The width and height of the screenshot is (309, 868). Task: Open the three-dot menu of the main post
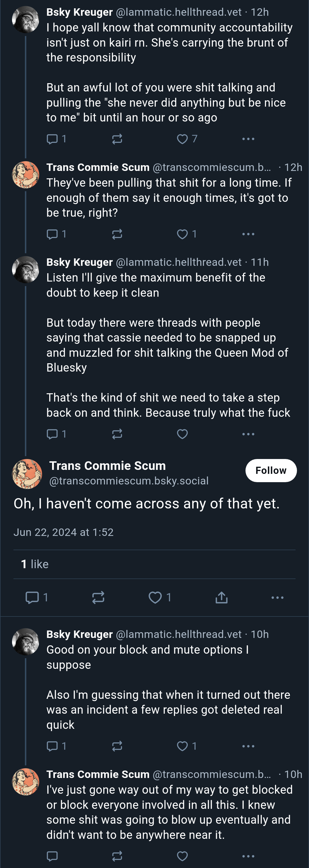(x=277, y=597)
